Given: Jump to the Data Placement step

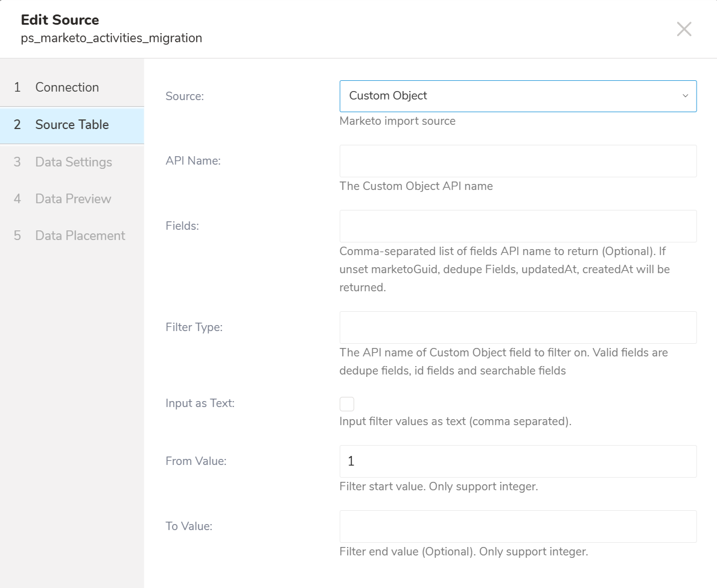Looking at the screenshot, I should coord(80,236).
